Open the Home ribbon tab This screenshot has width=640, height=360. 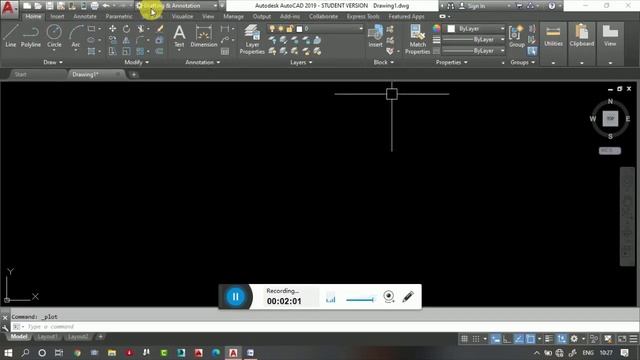point(33,16)
